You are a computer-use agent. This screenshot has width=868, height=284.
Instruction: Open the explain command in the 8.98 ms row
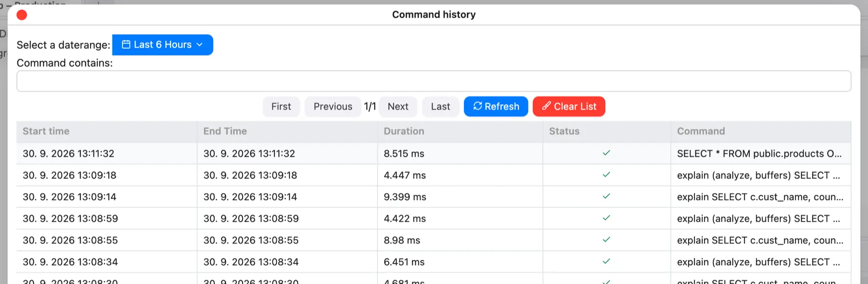[x=760, y=241]
